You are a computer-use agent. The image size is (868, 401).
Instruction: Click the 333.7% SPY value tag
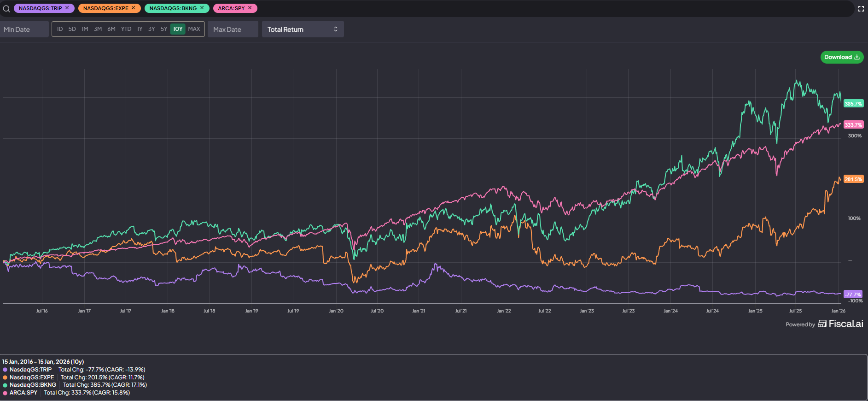coord(853,125)
